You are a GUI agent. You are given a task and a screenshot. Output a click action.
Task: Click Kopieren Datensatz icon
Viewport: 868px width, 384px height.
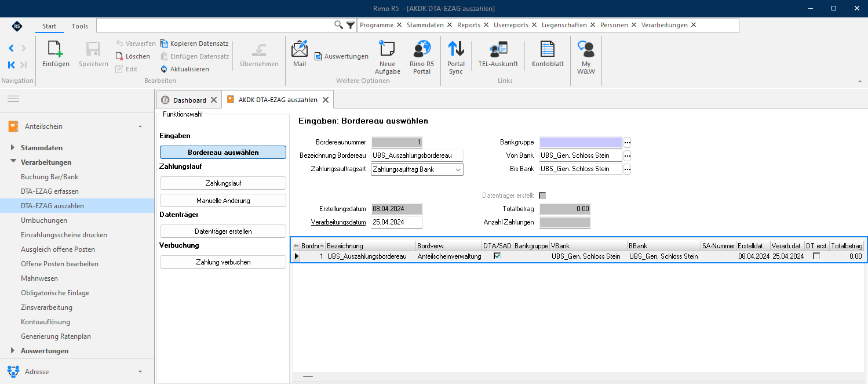(164, 44)
